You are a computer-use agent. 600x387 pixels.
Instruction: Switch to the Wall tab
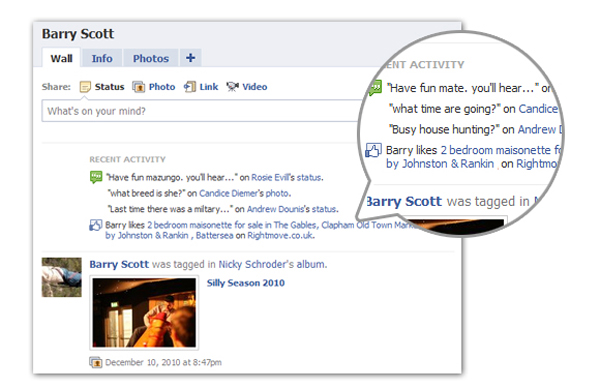pos(61,59)
